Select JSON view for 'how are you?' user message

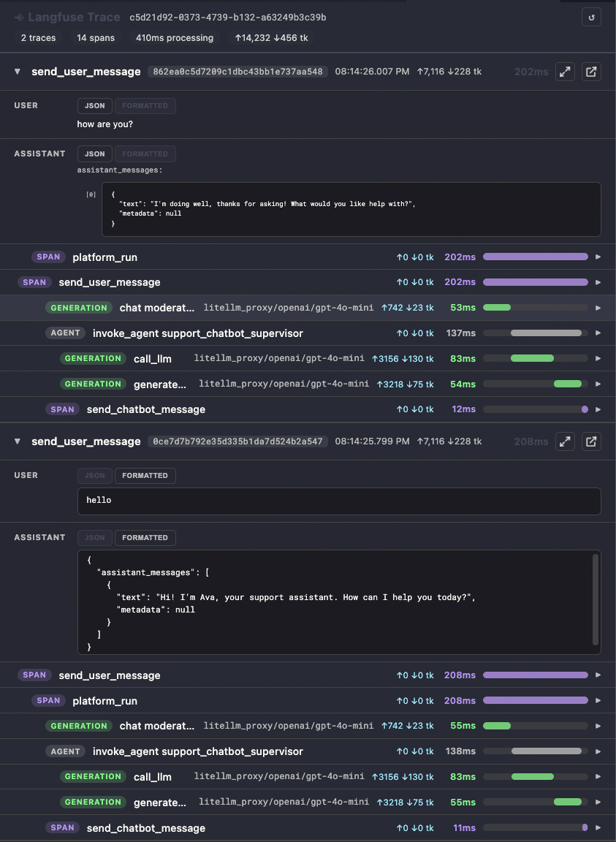[x=94, y=106]
